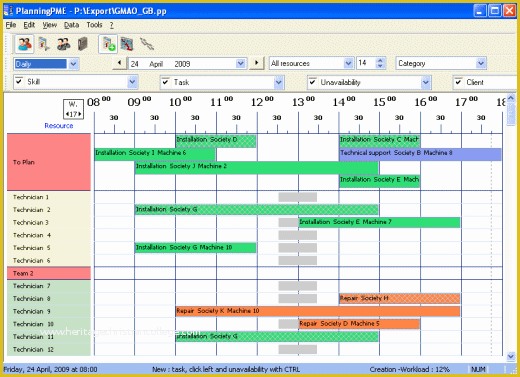Select Technician 2 Installation Society G task
Screen dimensions: 520x377
(x=257, y=210)
